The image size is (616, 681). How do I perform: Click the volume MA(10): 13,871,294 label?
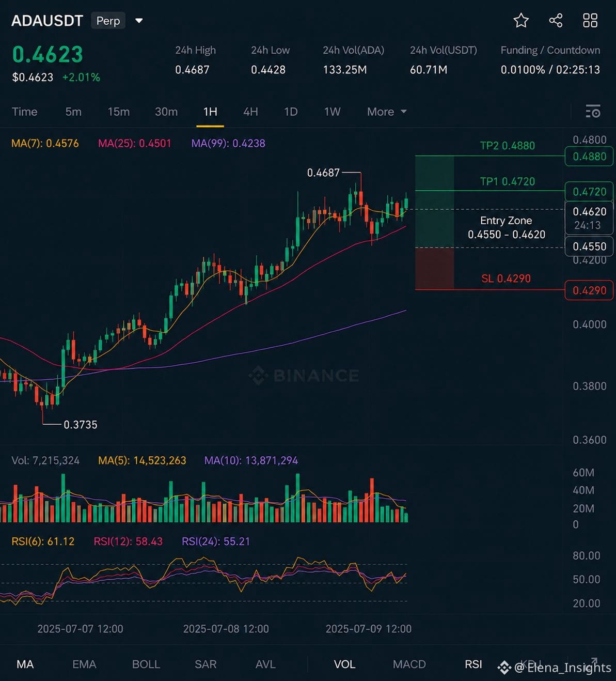tap(251, 460)
